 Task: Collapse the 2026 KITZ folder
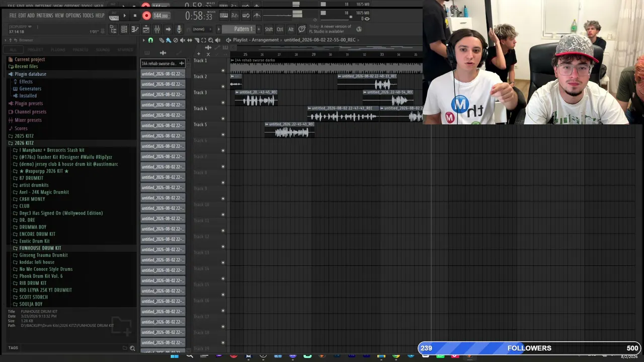(x=24, y=143)
